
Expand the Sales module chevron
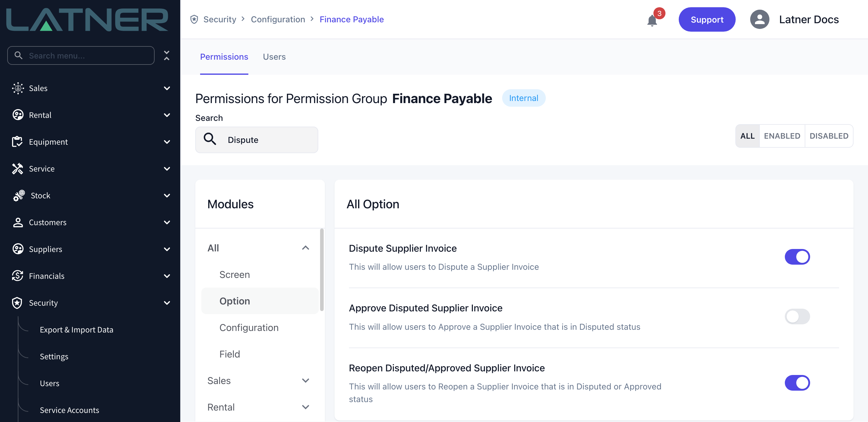point(305,380)
